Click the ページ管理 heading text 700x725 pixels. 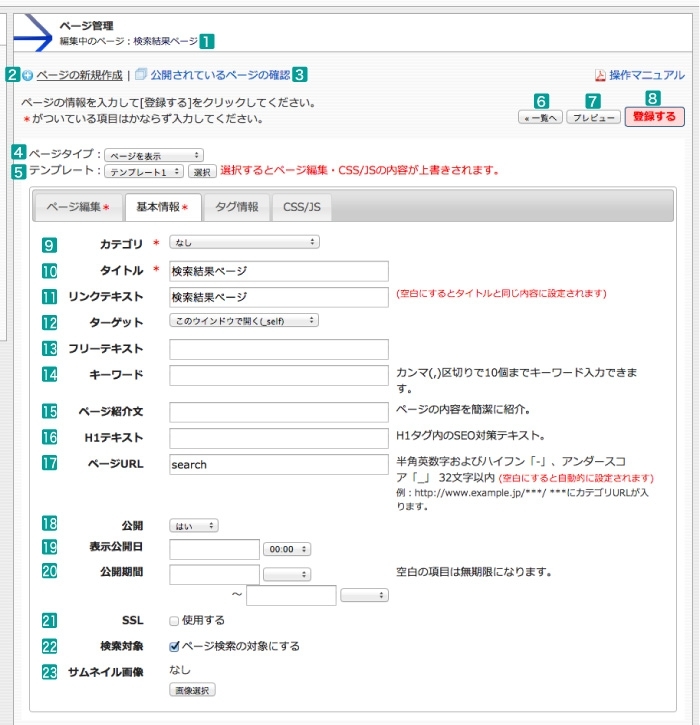tap(86, 26)
